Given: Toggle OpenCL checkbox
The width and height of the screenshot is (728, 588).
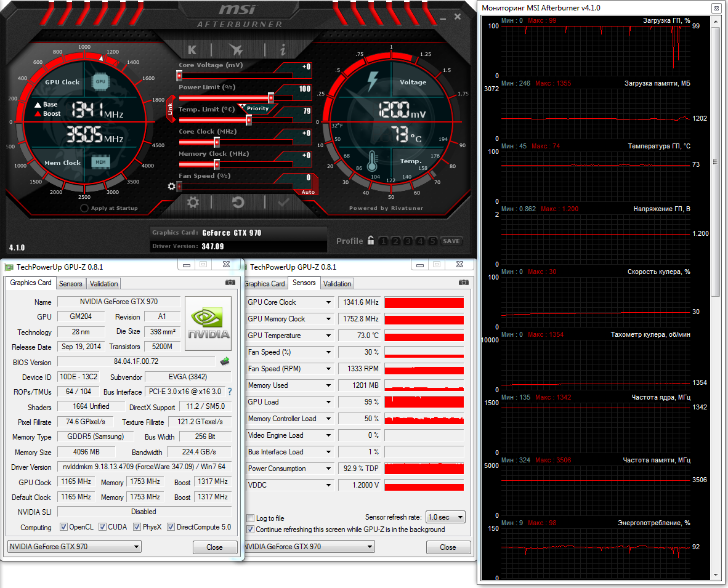Looking at the screenshot, I should (63, 527).
